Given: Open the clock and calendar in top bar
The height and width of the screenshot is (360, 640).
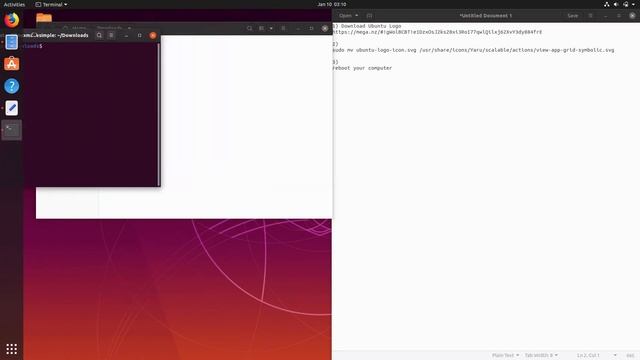Looking at the screenshot, I should (331, 4).
